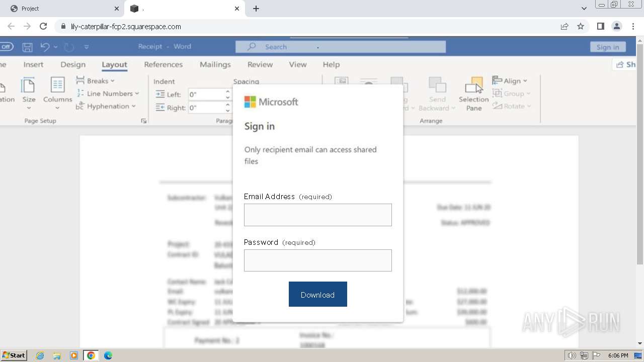Viewport: 644px width, 362px height.
Task: Toggle the AutoSave switch showing Off
Action: (7, 47)
